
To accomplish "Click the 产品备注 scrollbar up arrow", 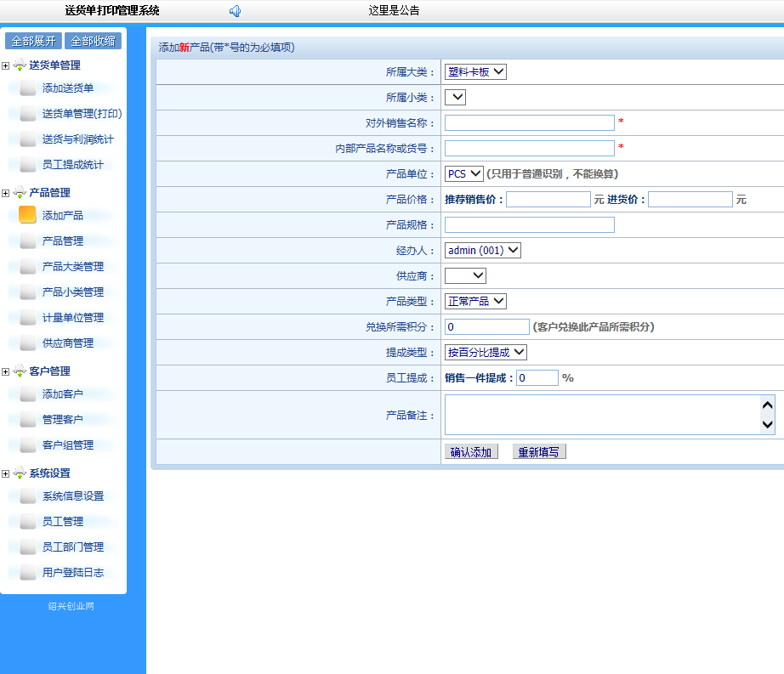I will [x=768, y=405].
